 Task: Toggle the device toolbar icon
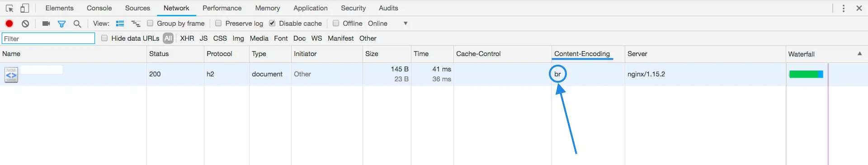point(25,8)
